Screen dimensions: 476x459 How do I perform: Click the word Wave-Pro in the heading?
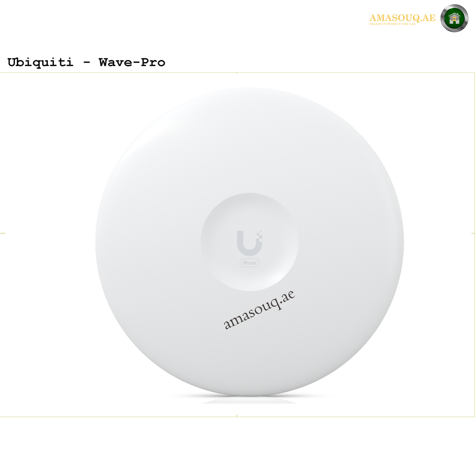click(132, 62)
